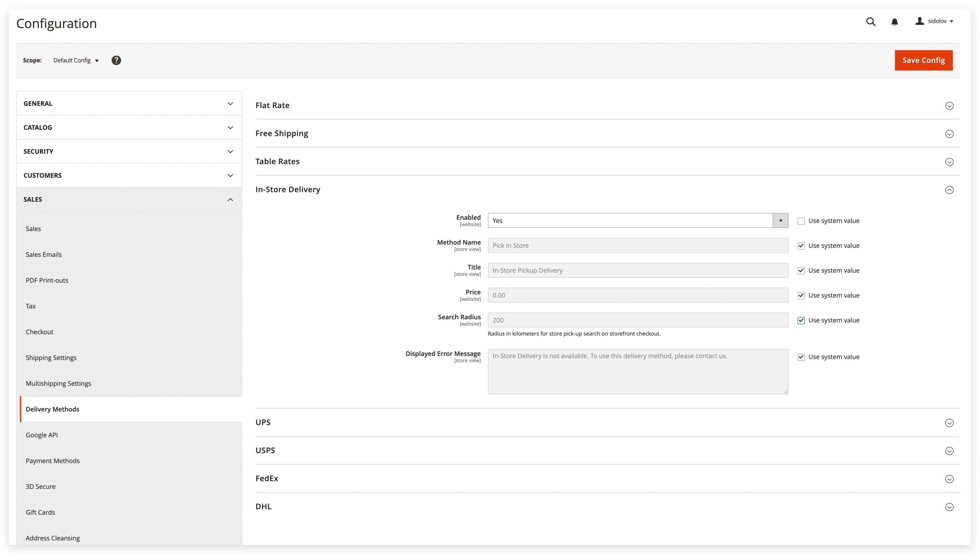
Task: Click the Title input field
Action: coord(638,270)
